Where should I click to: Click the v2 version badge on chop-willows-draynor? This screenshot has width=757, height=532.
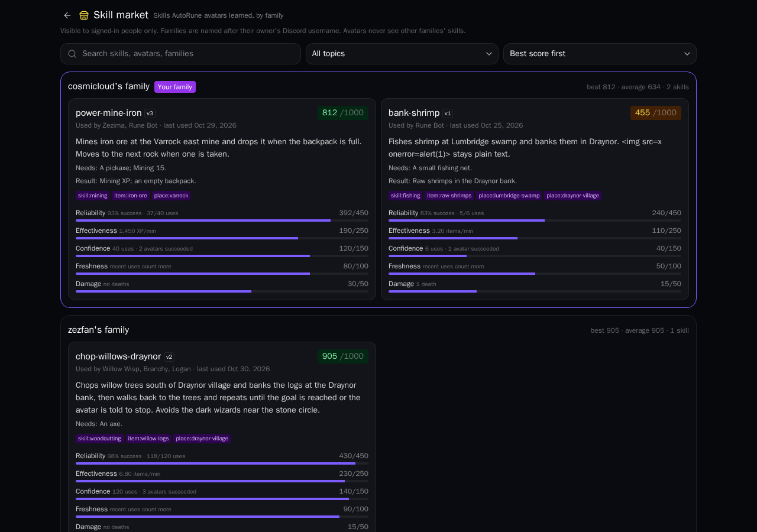tap(169, 357)
